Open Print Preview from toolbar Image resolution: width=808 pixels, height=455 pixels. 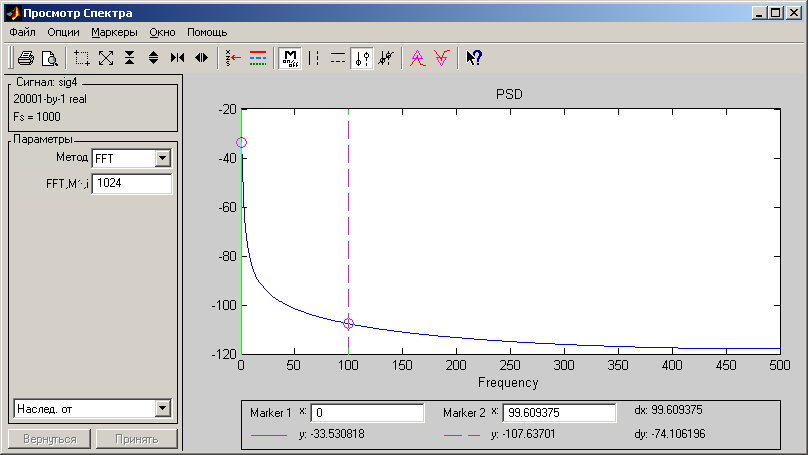pyautogui.click(x=50, y=58)
